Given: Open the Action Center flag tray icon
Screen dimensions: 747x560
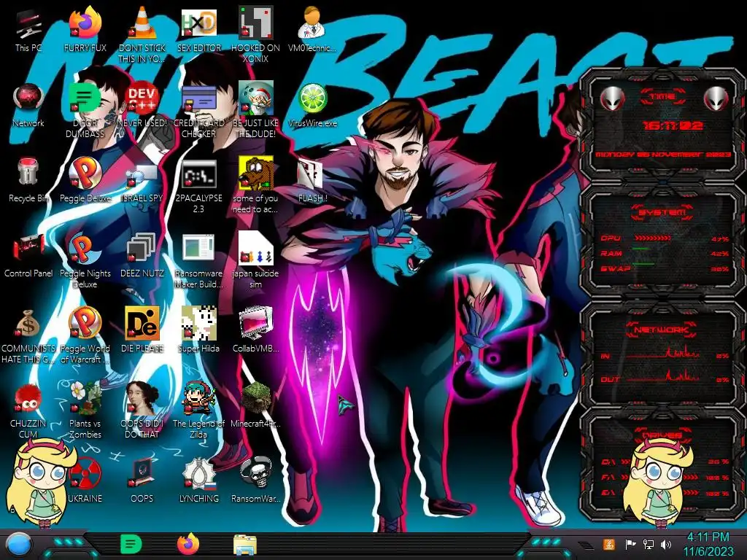Looking at the screenshot, I should coord(630,544).
